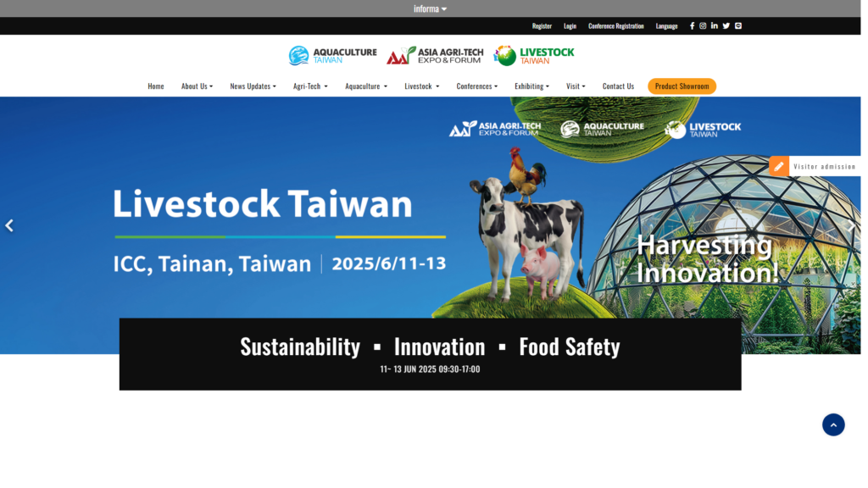This screenshot has width=868, height=488.
Task: Click the 'Innovation' text in black box
Action: (x=440, y=347)
